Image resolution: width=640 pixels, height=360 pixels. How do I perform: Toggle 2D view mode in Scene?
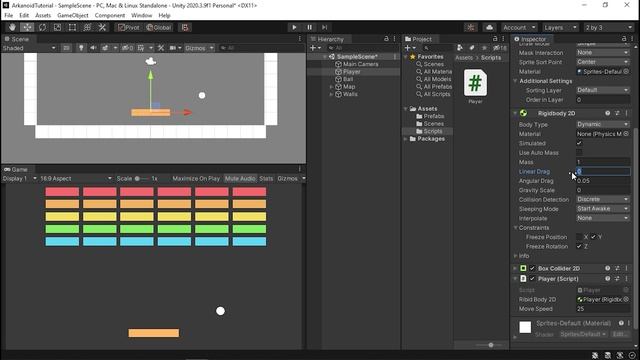pyautogui.click(x=66, y=48)
